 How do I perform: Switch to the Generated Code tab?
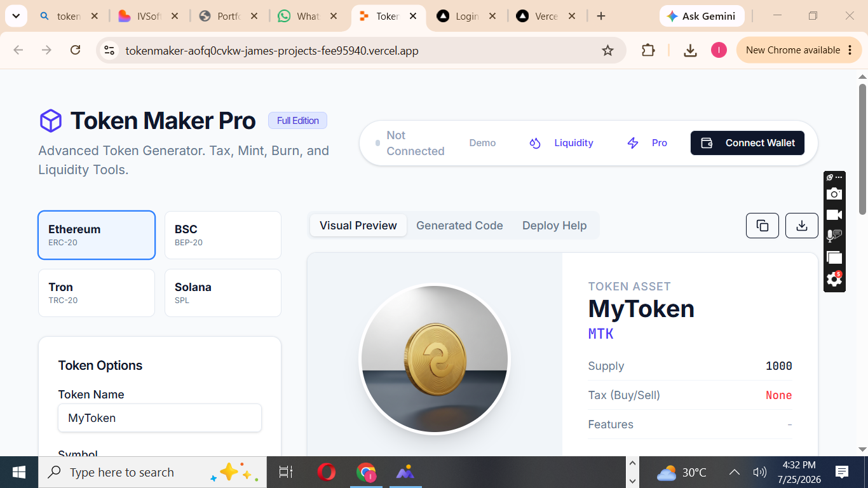(459, 226)
